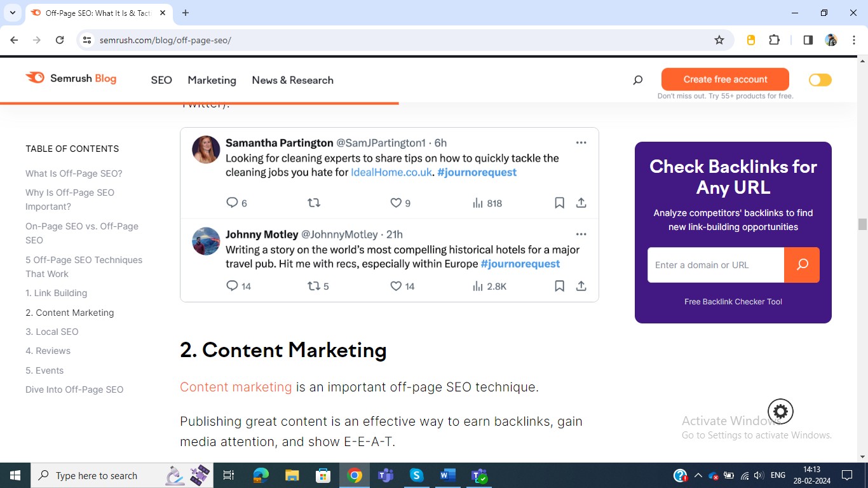Open the IdealHome.co.uk link in tweet
The width and height of the screenshot is (868, 488).
pos(391,172)
